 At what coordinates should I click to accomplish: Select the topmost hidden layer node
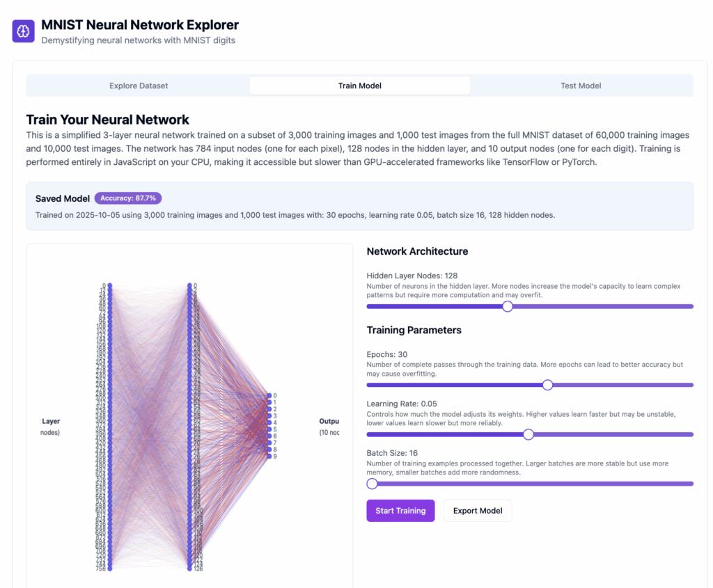point(189,285)
